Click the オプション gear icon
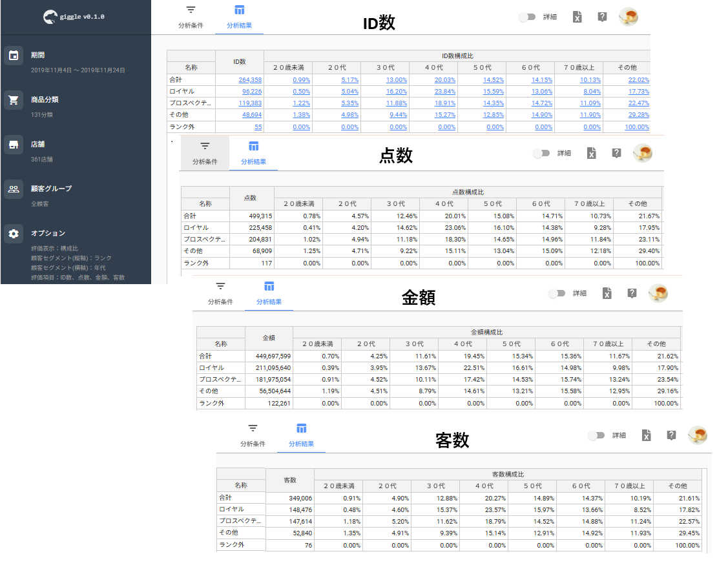 point(14,234)
